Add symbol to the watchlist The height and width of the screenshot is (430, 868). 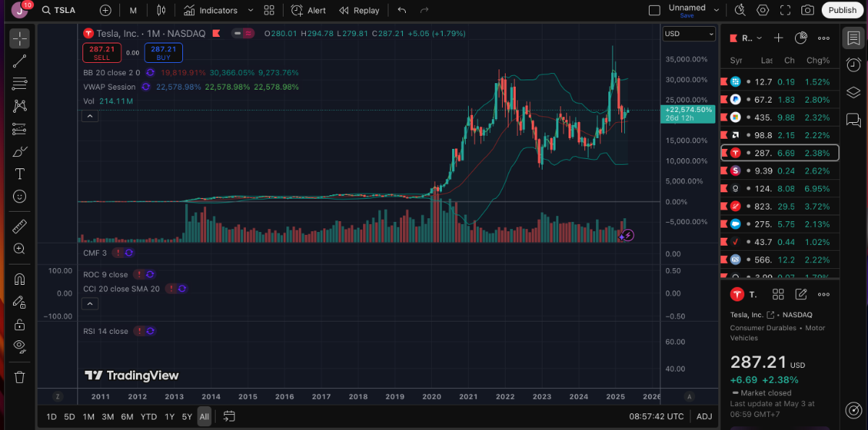(x=778, y=38)
